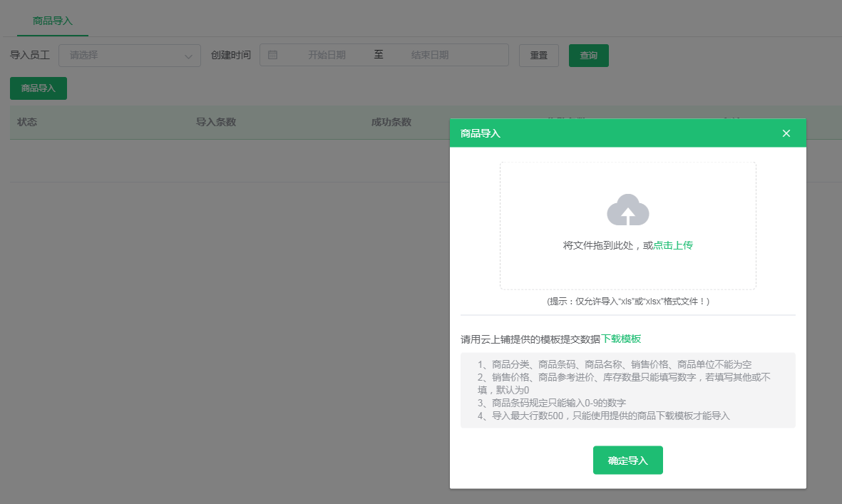This screenshot has height=504, width=842.
Task: Click the X to close 商品导入 dialog
Action: [x=786, y=133]
